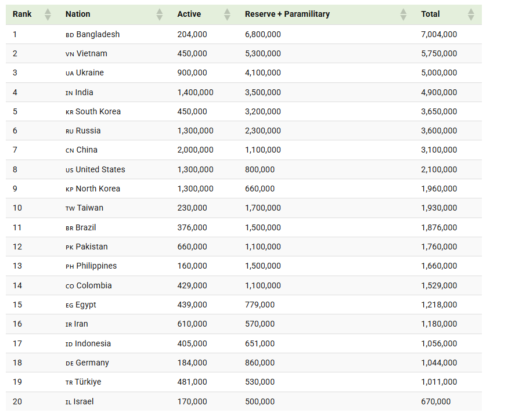Open the India country link

84,92
